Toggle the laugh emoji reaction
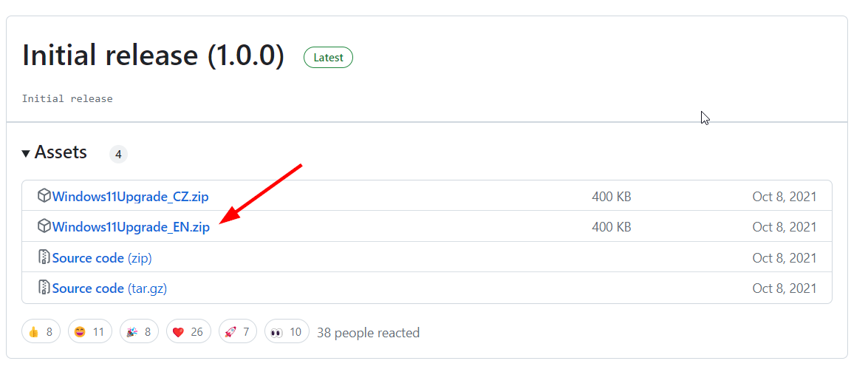 pos(90,332)
